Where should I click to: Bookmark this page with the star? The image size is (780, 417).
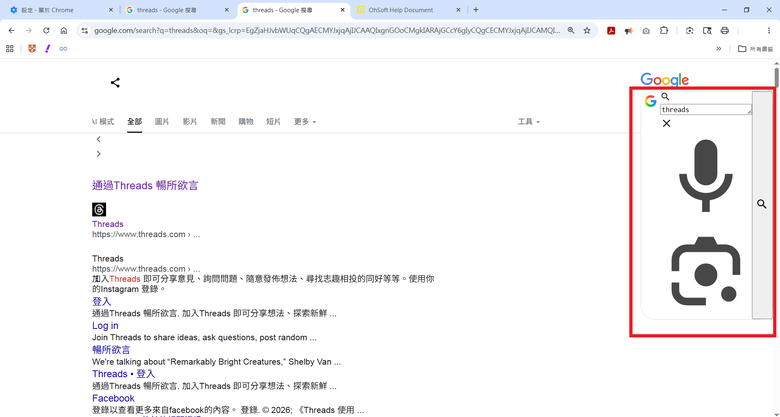pos(587,30)
